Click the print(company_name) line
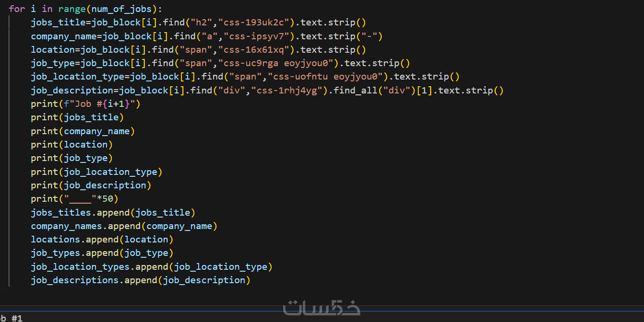644x322 pixels. [x=83, y=131]
